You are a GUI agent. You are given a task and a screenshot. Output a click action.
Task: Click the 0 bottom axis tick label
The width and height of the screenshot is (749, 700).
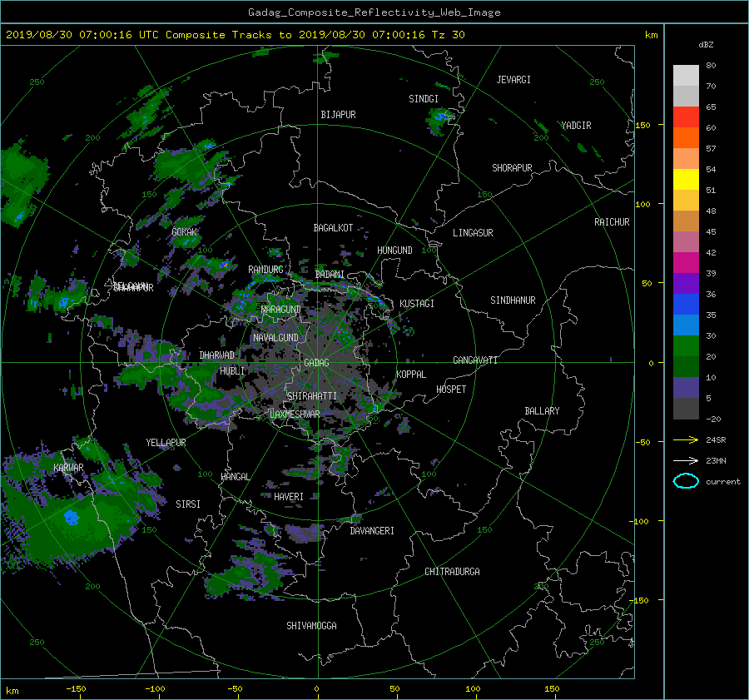(x=317, y=689)
